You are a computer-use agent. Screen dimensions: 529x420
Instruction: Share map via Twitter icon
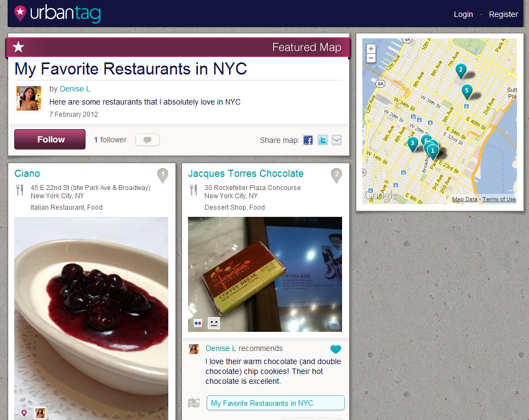click(x=322, y=140)
